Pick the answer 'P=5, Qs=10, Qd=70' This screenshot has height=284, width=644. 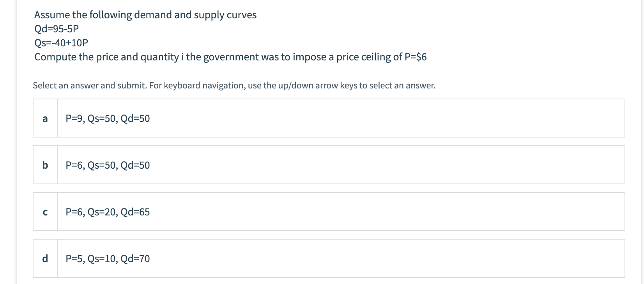[x=108, y=259]
